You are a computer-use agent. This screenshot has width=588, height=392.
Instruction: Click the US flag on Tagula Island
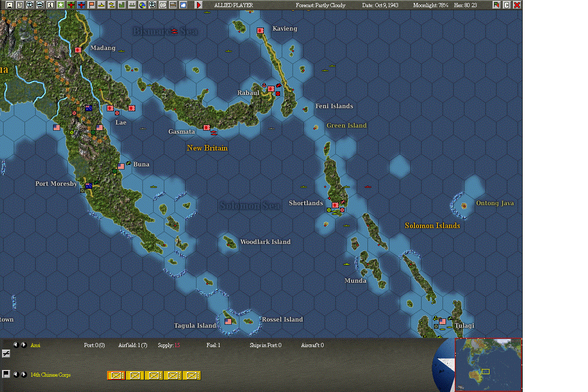click(x=228, y=322)
